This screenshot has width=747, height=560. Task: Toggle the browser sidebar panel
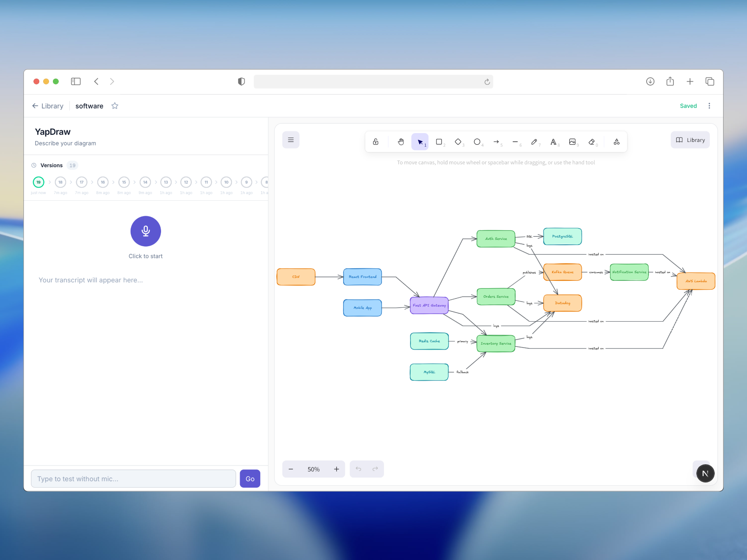75,81
